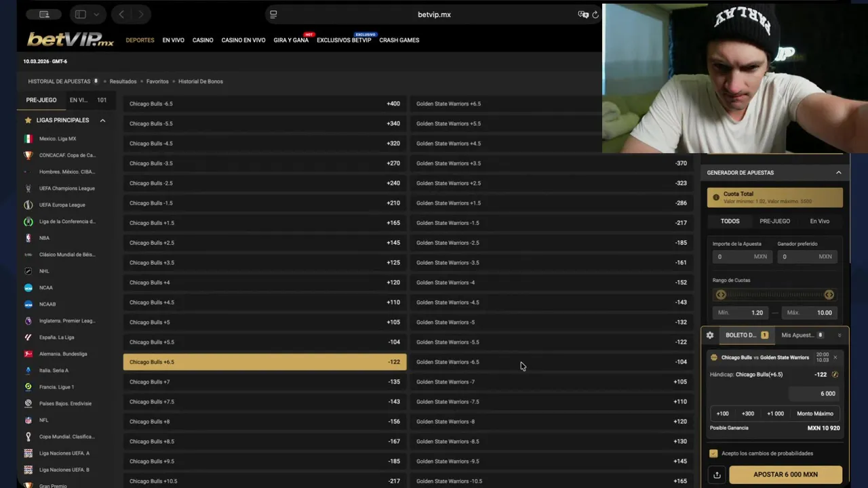Click Importe de la Apuesta input field
868x488 pixels.
pos(742,257)
